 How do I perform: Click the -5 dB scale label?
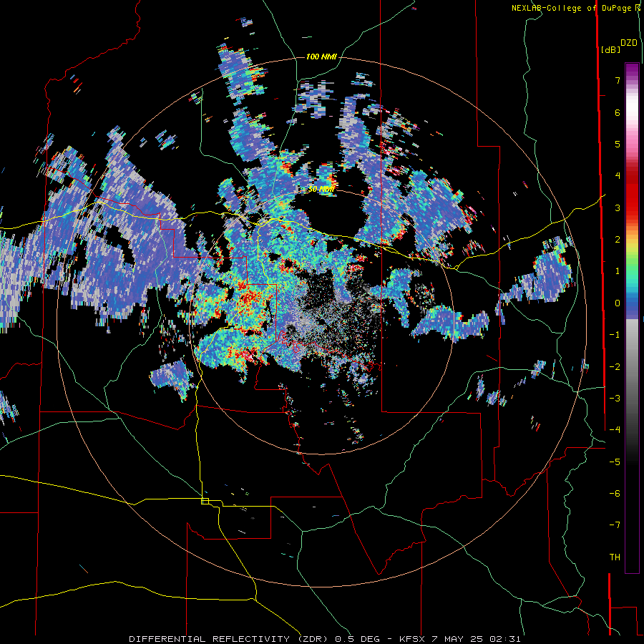click(x=615, y=462)
